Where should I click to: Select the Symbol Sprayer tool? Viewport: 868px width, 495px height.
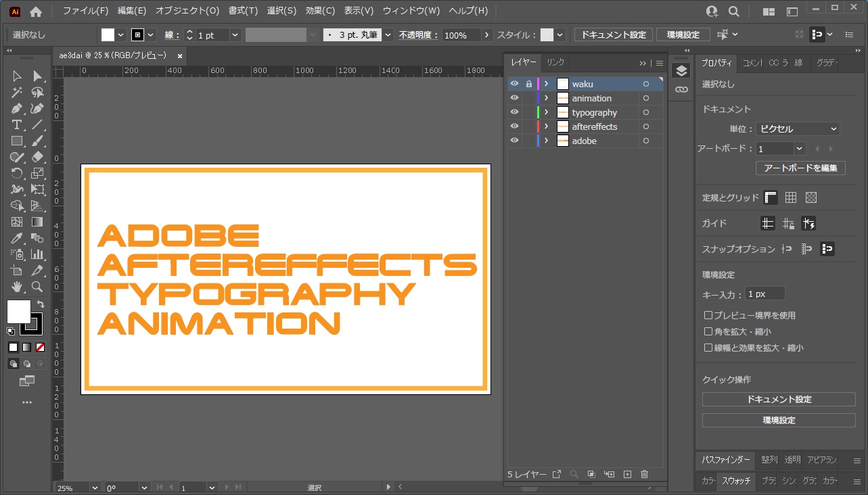(17, 255)
